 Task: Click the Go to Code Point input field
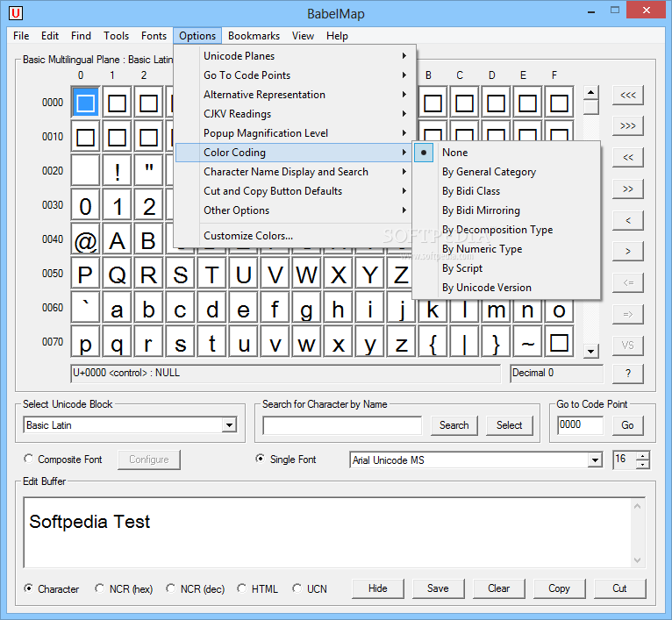(580, 425)
